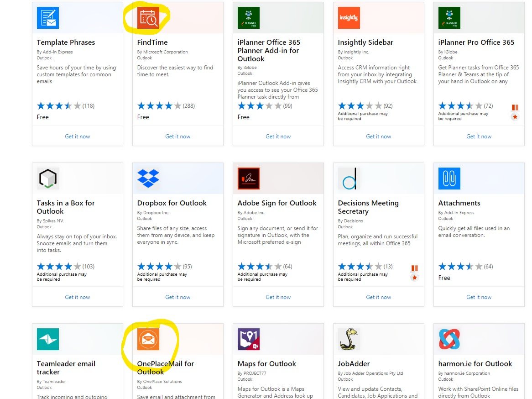The height and width of the screenshot is (399, 532).
Task: Click the Dropbox for Outlook icon
Action: 148,178
